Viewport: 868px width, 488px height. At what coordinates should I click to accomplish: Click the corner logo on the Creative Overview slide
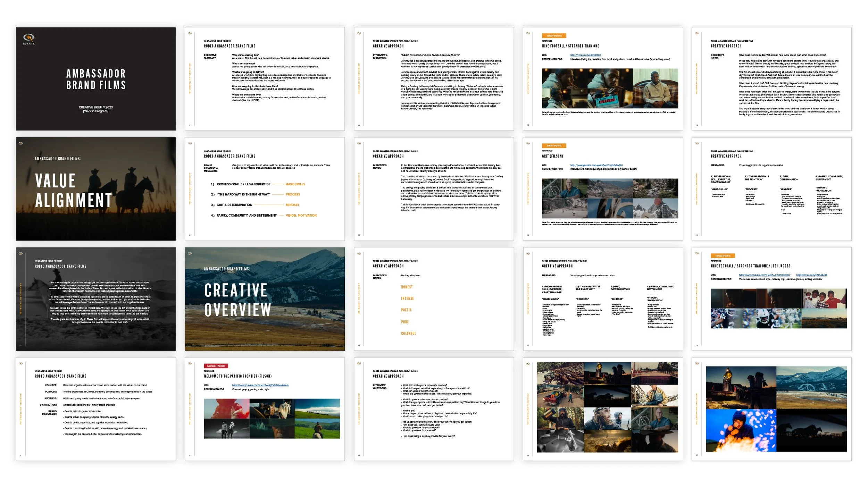click(x=190, y=253)
